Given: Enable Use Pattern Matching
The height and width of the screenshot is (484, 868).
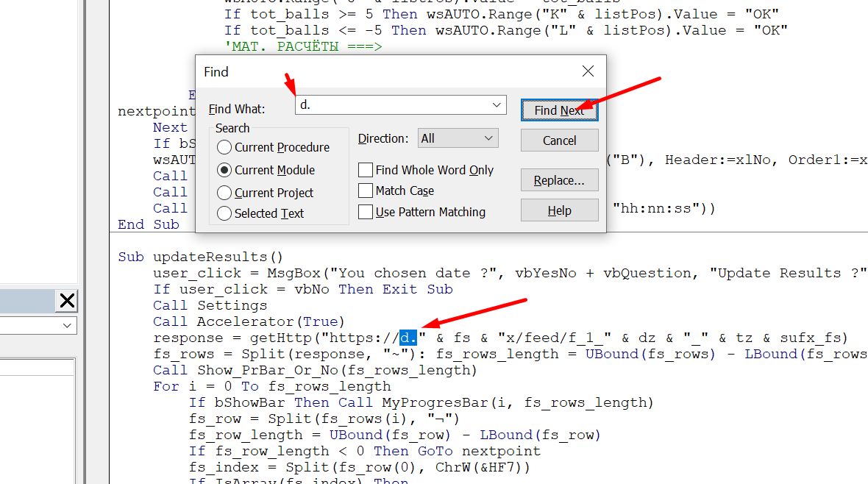Looking at the screenshot, I should click(x=366, y=212).
